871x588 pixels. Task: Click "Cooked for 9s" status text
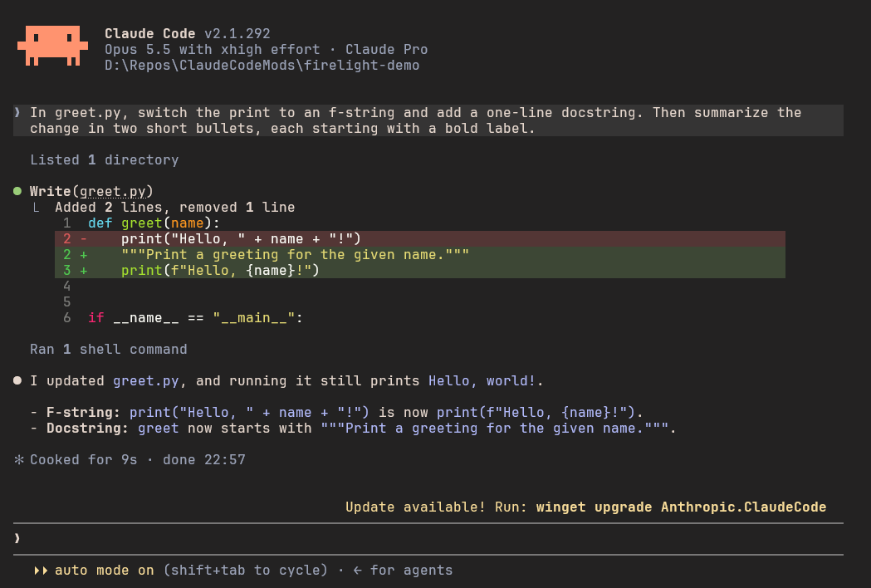pyautogui.click(x=83, y=460)
